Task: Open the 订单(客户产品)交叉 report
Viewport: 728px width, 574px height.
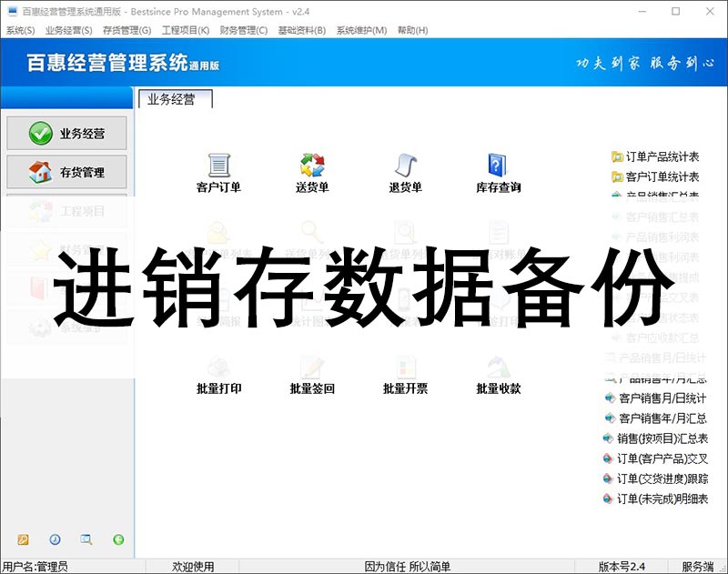Action: point(662,458)
